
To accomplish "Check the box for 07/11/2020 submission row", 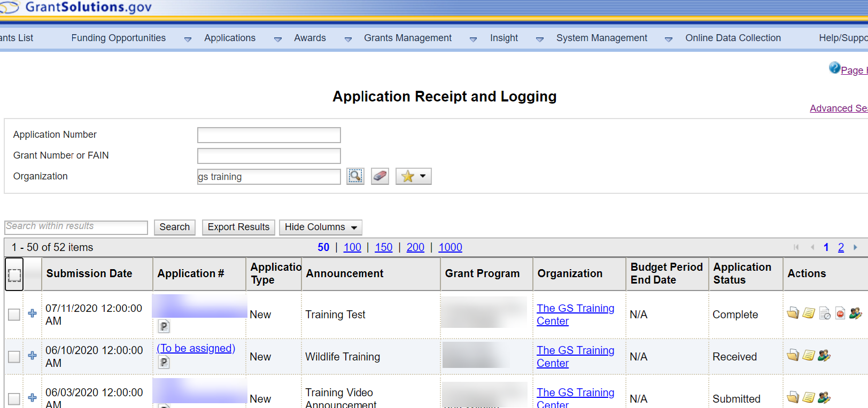I will [14, 315].
